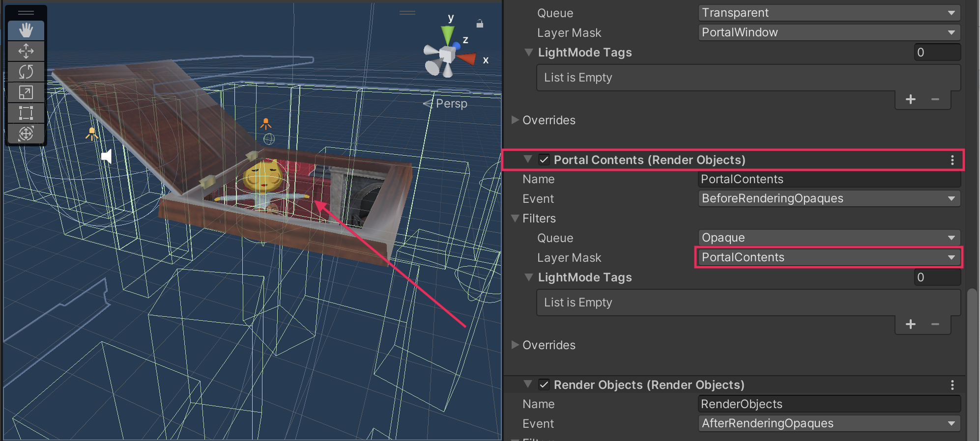Open the PortalContents Layer Mask dropdown
The width and height of the screenshot is (980, 441).
[x=829, y=257]
